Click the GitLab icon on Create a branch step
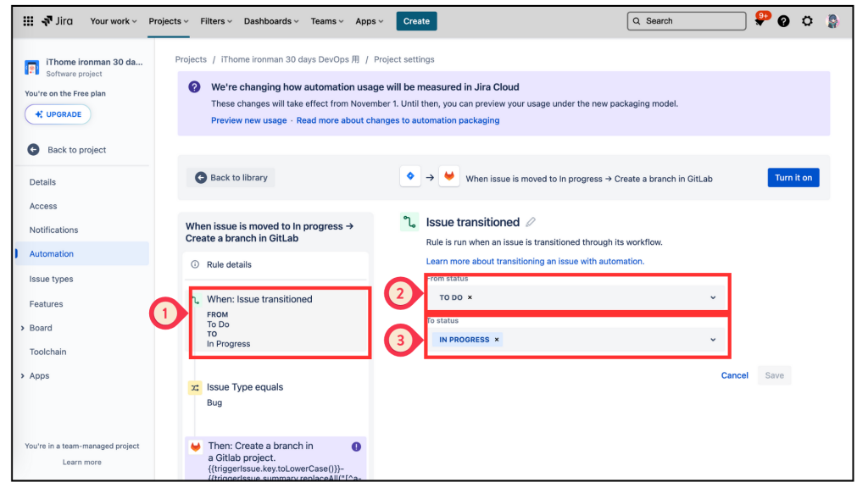The height and width of the screenshot is (488, 868). point(196,446)
